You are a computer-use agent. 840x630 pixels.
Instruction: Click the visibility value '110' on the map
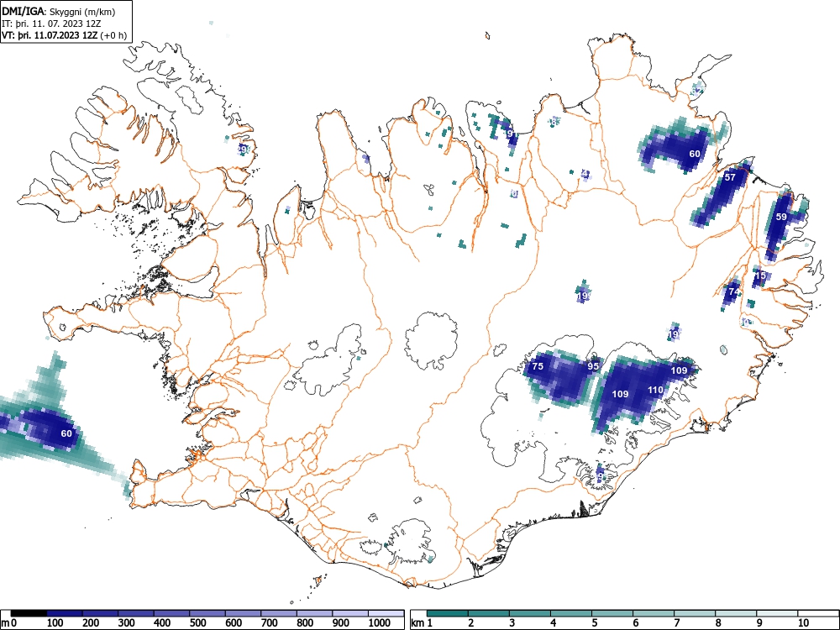pyautogui.click(x=656, y=390)
